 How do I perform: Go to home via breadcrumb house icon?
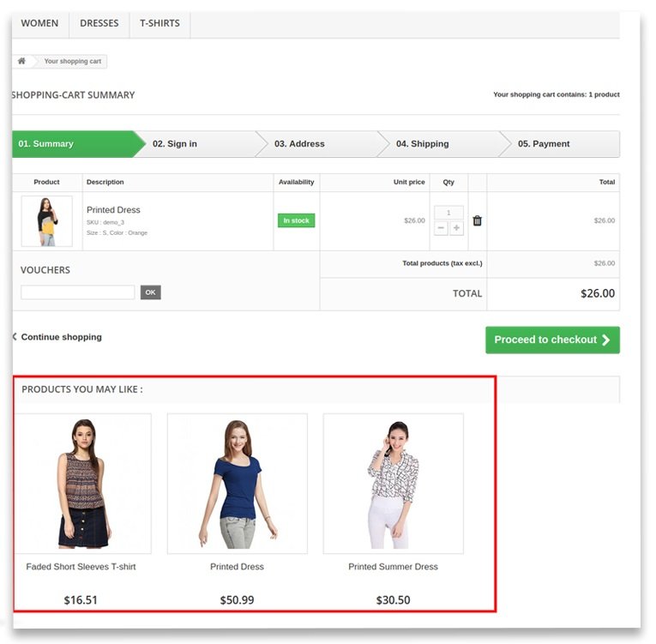(x=21, y=61)
